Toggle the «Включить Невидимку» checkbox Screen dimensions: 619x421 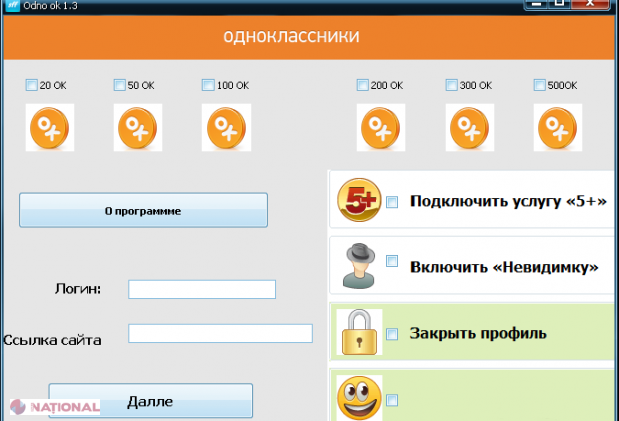click(x=392, y=268)
